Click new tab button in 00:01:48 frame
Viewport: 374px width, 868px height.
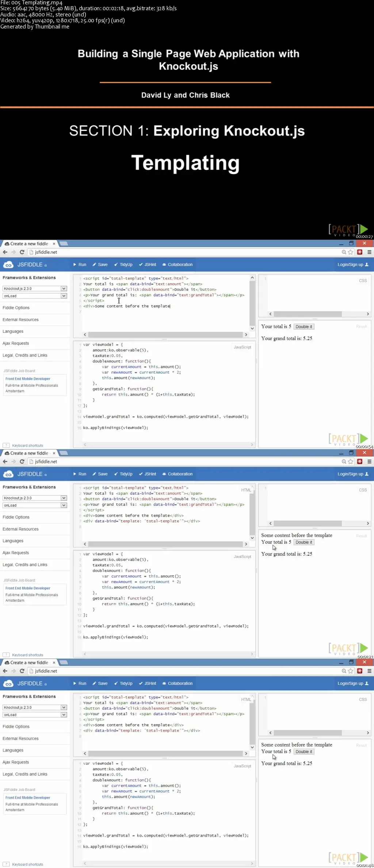coord(64,662)
